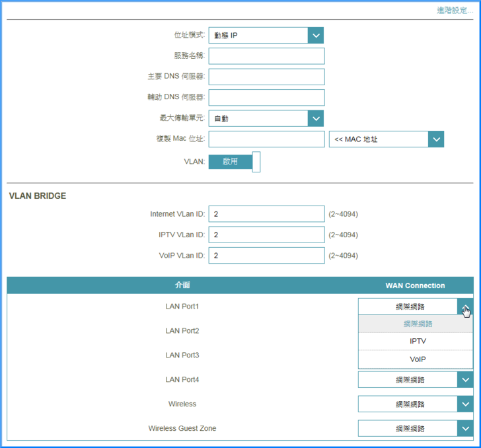Image resolution: width=481 pixels, height=448 pixels.
Task: Open the LAN Port4 WAN Connection dropdown
Action: tap(416, 380)
